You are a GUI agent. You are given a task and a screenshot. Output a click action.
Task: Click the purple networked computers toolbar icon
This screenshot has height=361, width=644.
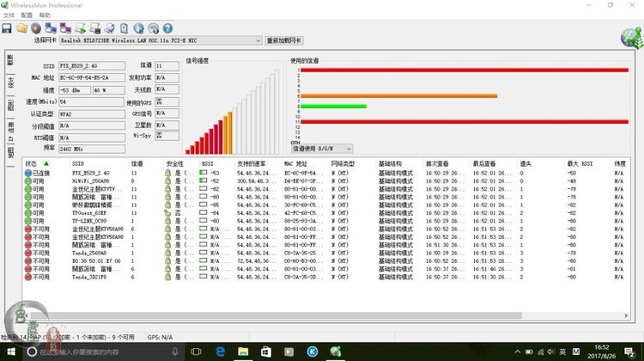pyautogui.click(x=65, y=28)
